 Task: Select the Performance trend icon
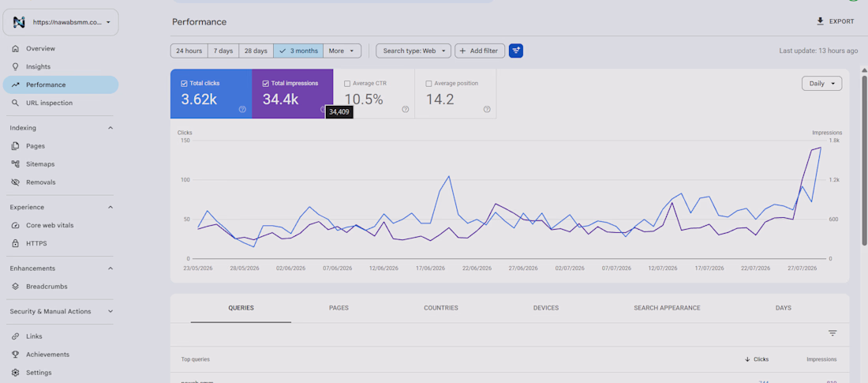16,84
